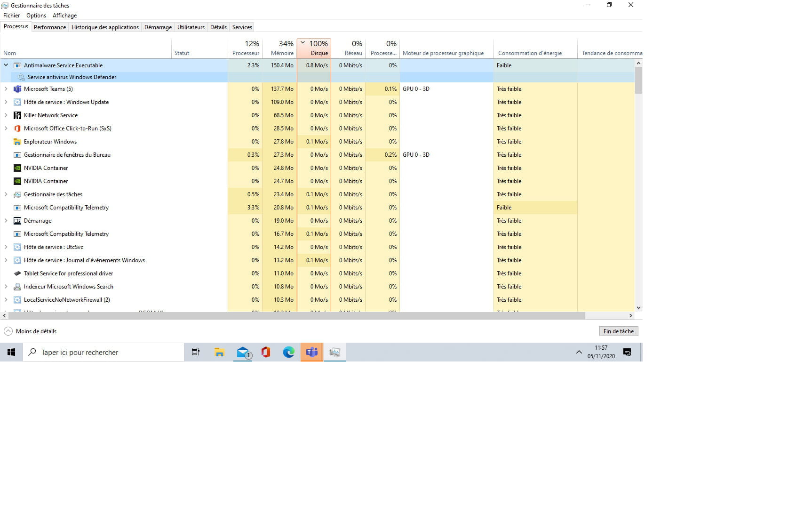Screen dimensions: 812x514
Task: Click the horizontal scrollbar left arrow
Action: pyautogui.click(x=4, y=316)
